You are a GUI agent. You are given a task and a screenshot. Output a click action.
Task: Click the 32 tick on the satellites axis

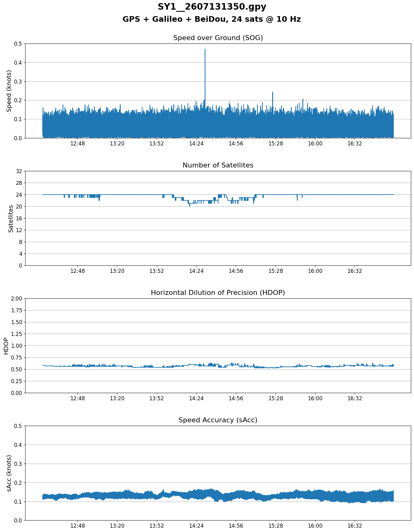(19, 171)
